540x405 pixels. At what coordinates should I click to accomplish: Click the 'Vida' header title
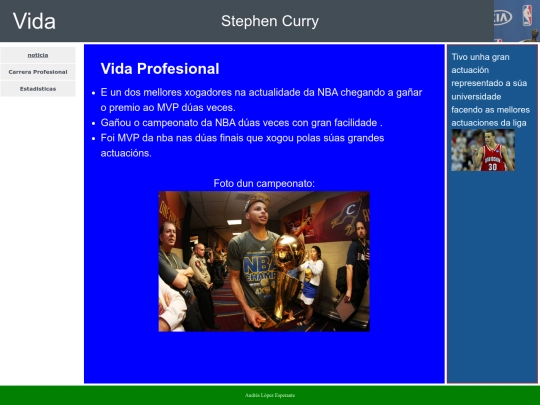[x=34, y=21]
